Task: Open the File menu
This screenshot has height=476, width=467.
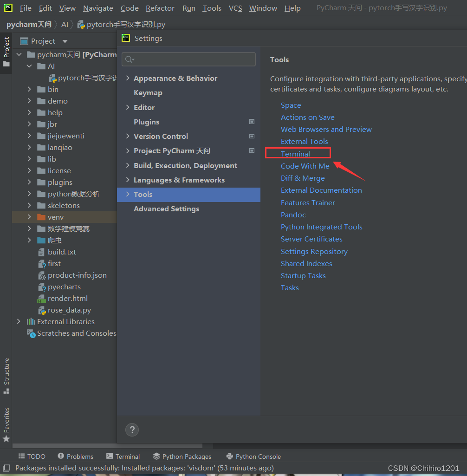Action: 26,8
